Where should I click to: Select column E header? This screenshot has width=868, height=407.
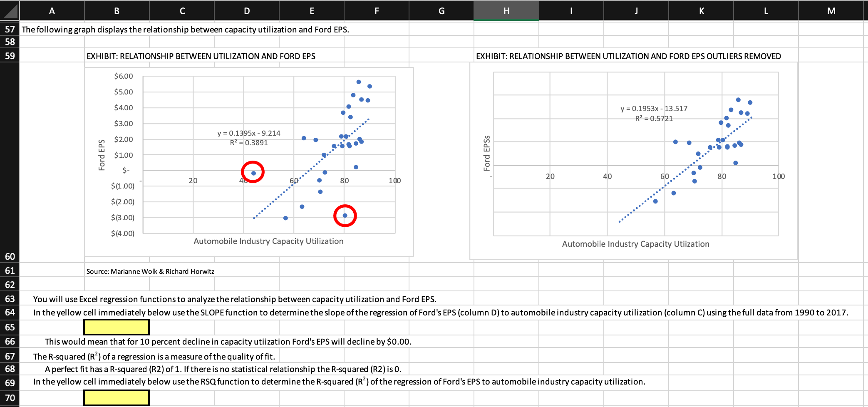[x=312, y=11]
